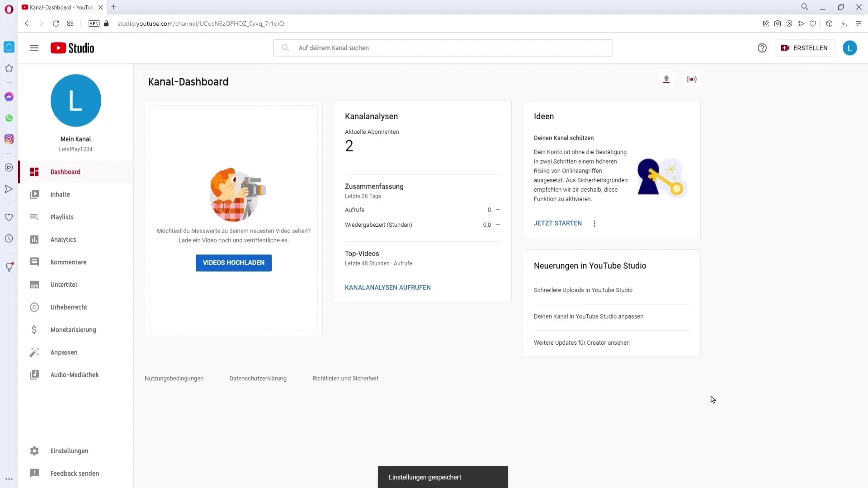Navigate to Analytics panel

[63, 239]
